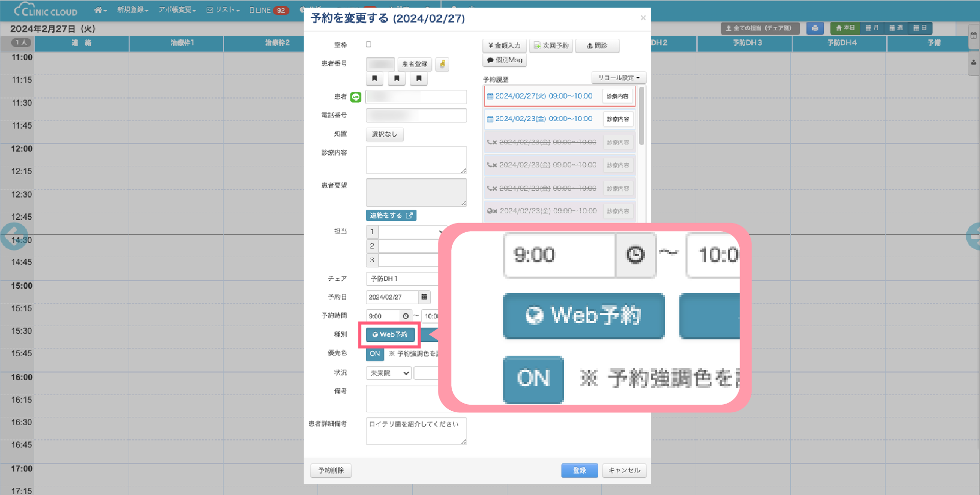Screen dimensions: 980x495
Task: Toggle the Web予約 type button
Action: pos(390,335)
